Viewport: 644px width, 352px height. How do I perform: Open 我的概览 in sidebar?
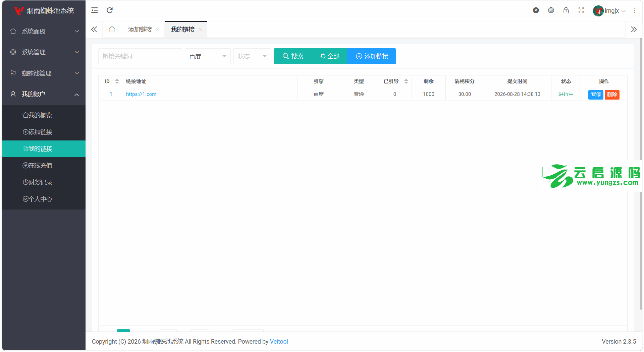[44, 115]
